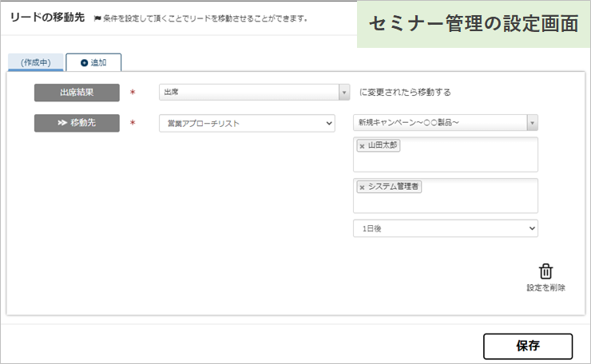Remove the システム管理者 tag with its x

[x=362, y=188]
